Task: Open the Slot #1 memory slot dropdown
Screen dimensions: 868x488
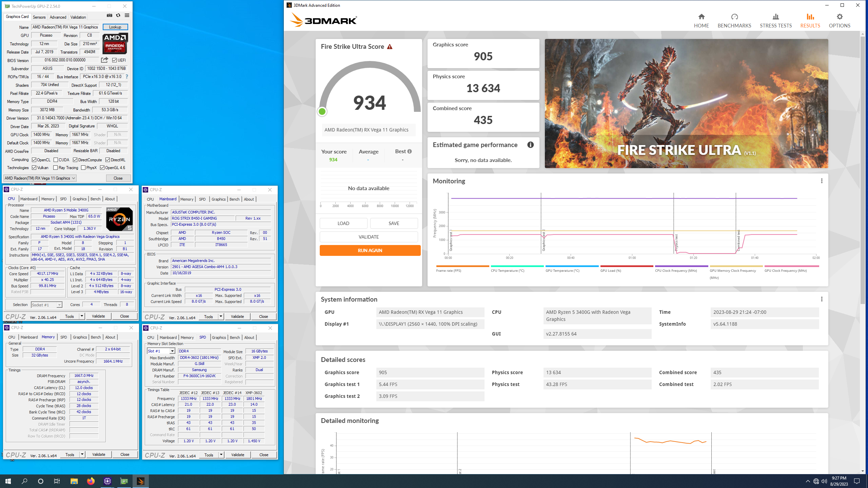Action: (x=161, y=351)
